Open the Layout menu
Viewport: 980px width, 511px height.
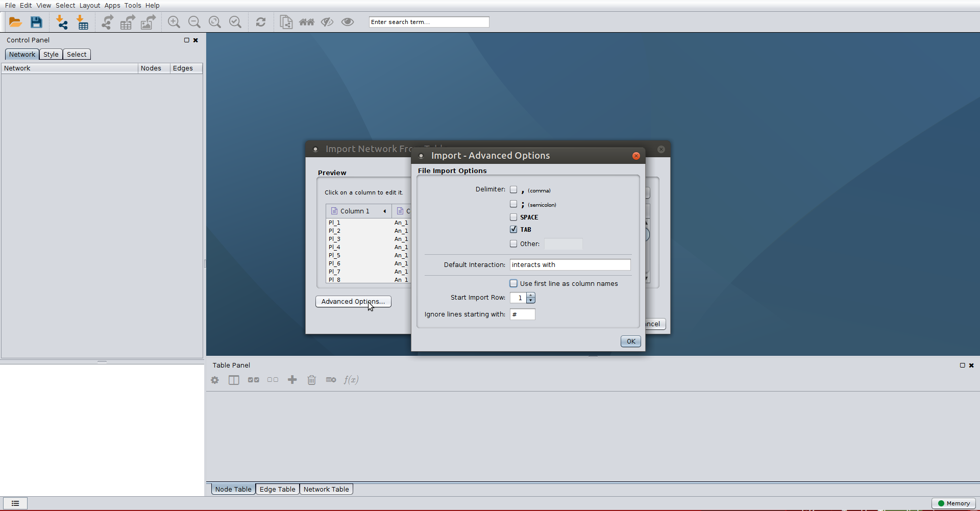(x=90, y=6)
